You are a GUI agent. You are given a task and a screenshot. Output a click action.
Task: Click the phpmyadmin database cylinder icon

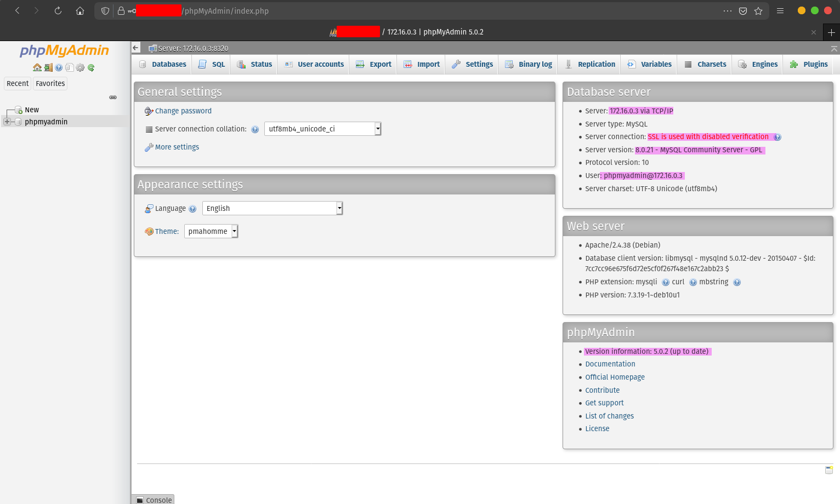19,122
